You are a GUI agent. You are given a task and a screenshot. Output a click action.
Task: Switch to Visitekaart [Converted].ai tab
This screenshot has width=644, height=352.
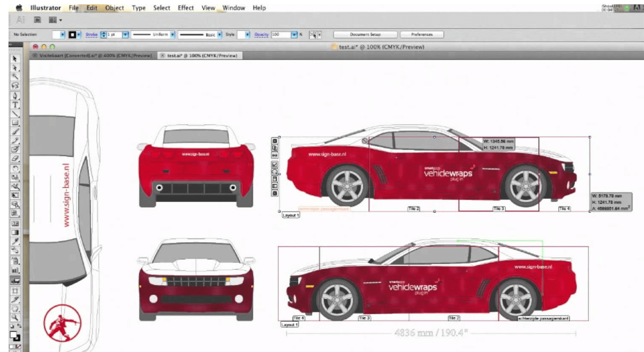pyautogui.click(x=93, y=56)
